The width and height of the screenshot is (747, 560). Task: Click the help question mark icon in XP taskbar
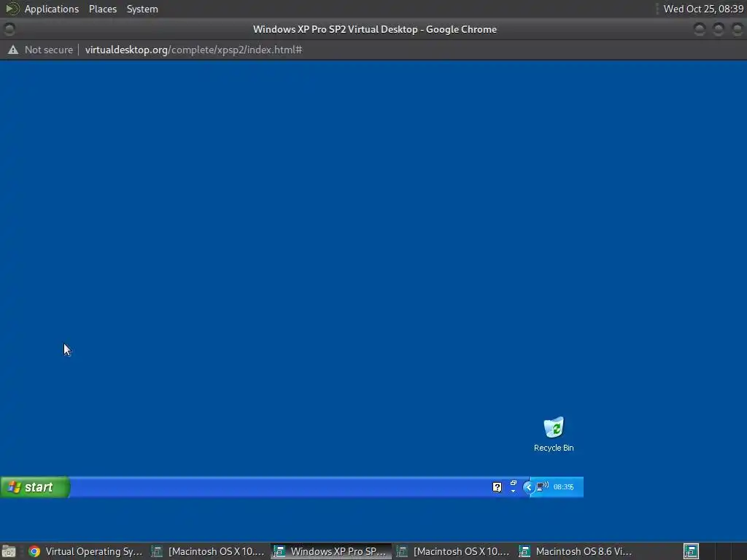coord(497,487)
